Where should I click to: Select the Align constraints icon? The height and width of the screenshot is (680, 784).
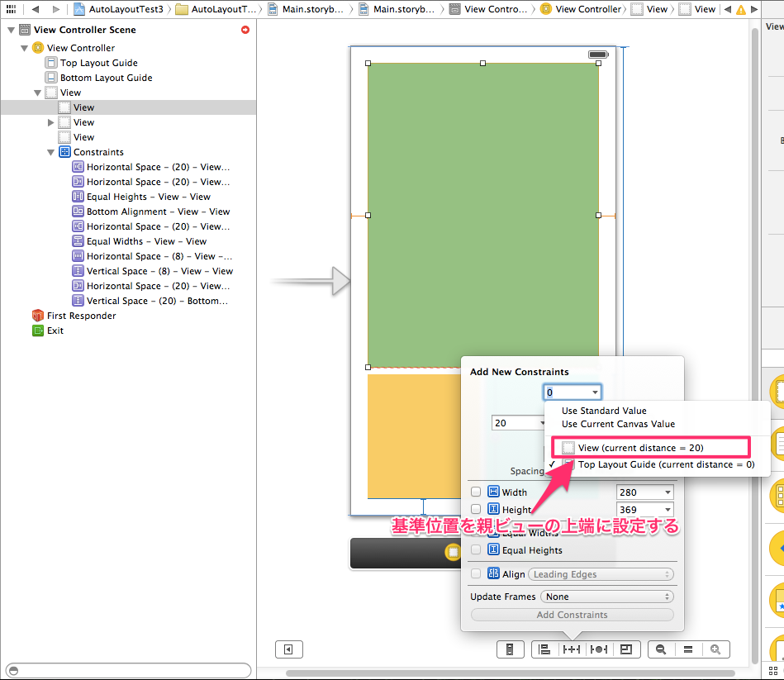point(544,649)
